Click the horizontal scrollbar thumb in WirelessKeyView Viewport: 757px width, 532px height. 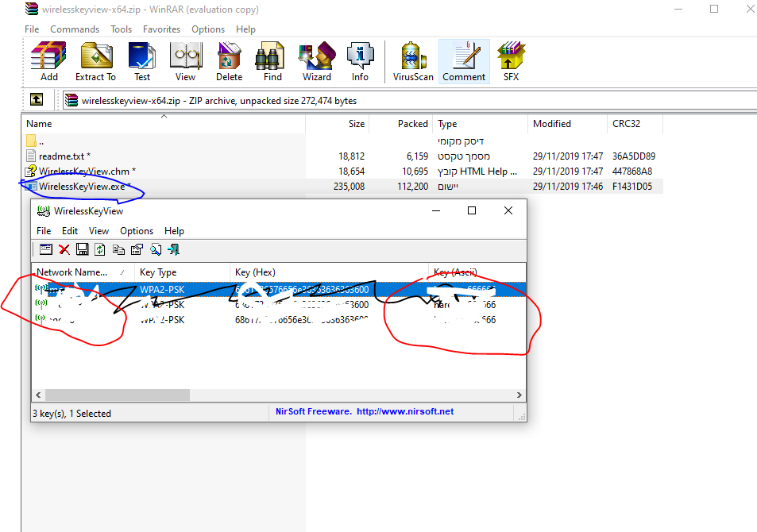click(x=118, y=395)
